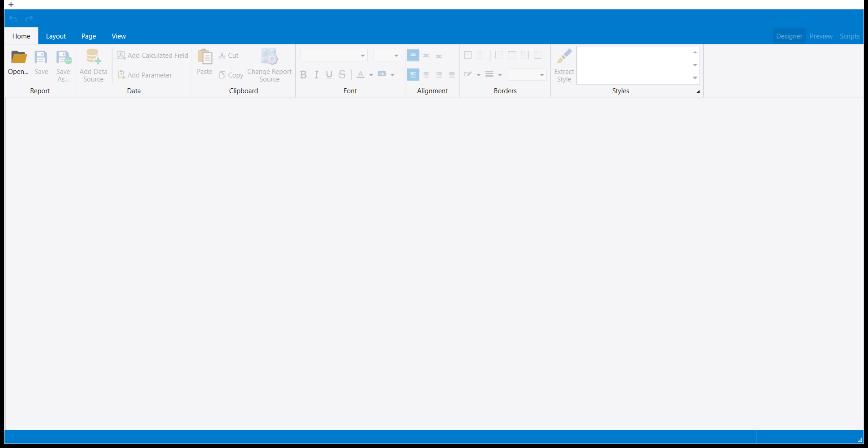
Task: Open the border width combo box
Action: [527, 75]
